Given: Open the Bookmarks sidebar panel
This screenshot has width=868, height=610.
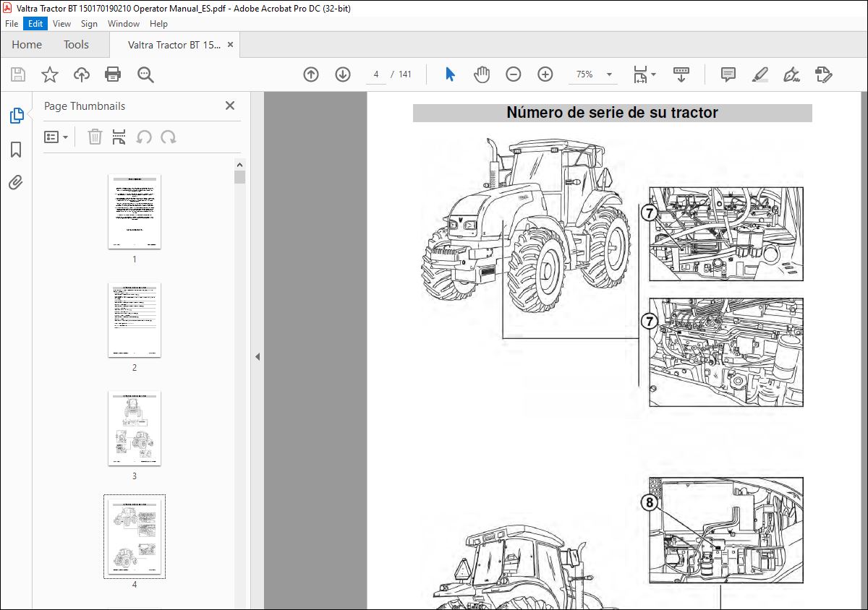Looking at the screenshot, I should pyautogui.click(x=16, y=150).
